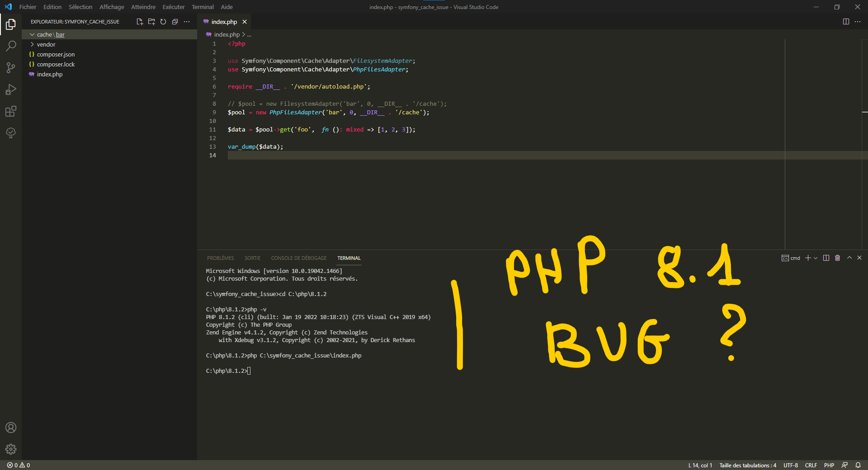The height and width of the screenshot is (470, 868).
Task: Open the Manage gear icon
Action: coord(11,449)
